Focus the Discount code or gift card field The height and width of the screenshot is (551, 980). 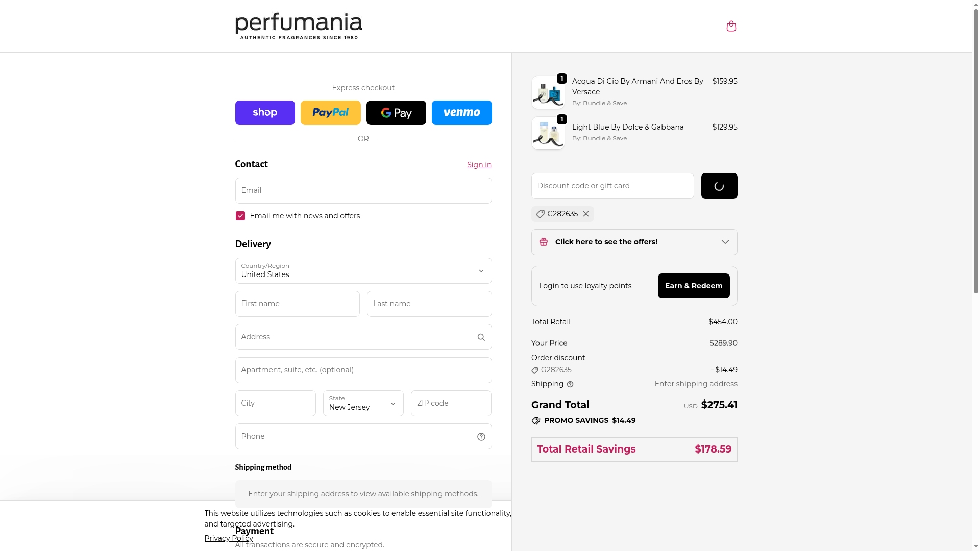pyautogui.click(x=612, y=186)
